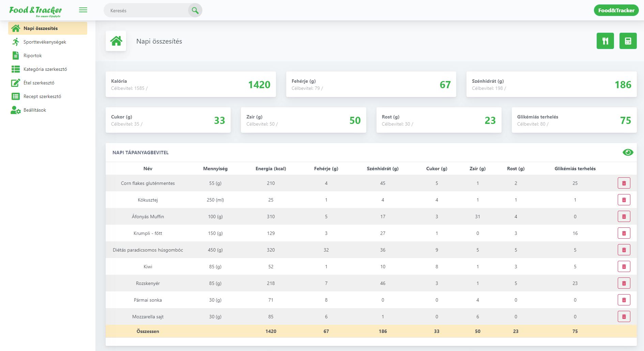Viewport: 644px width, 351px height.
Task: Click the Kalória summary card
Action: (191, 84)
